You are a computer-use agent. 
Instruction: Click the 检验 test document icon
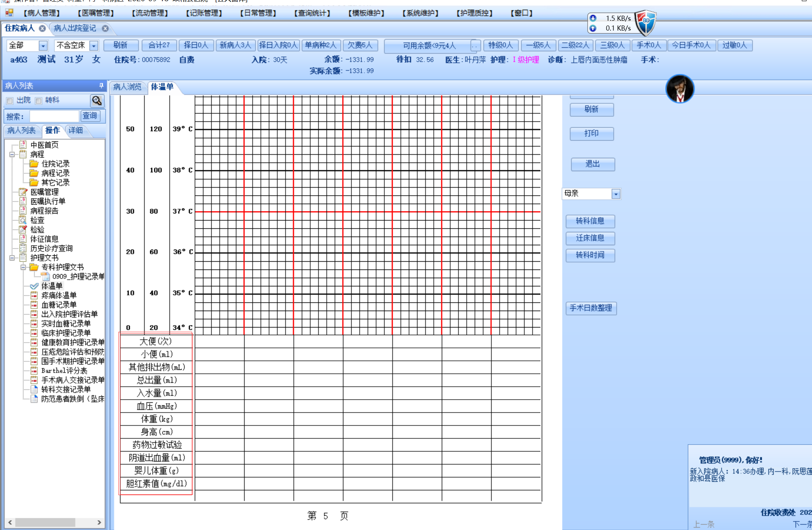[x=23, y=230]
